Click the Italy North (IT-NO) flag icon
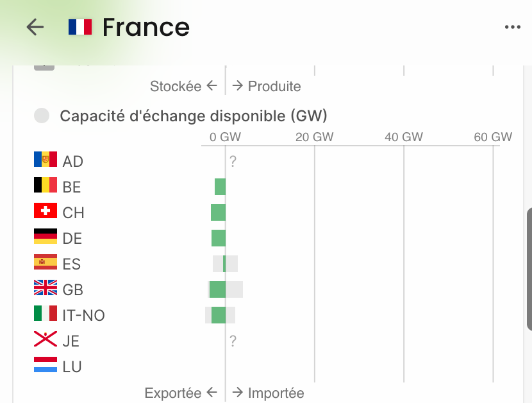Image resolution: width=532 pixels, height=403 pixels. coord(46,314)
